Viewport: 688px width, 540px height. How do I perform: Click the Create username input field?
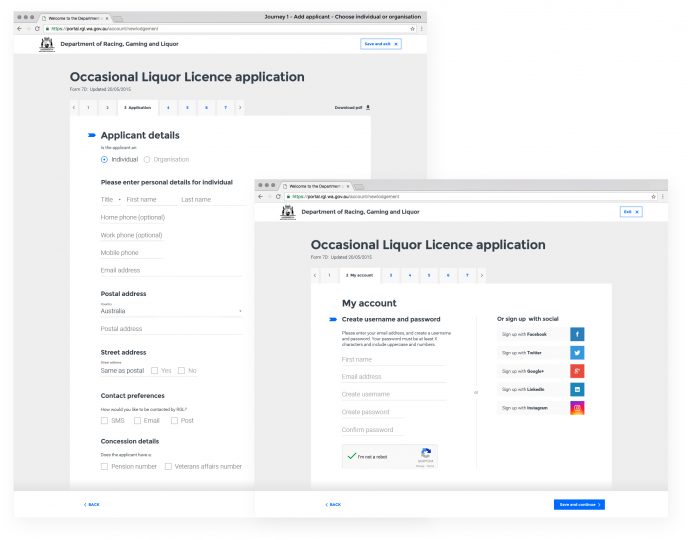click(393, 395)
